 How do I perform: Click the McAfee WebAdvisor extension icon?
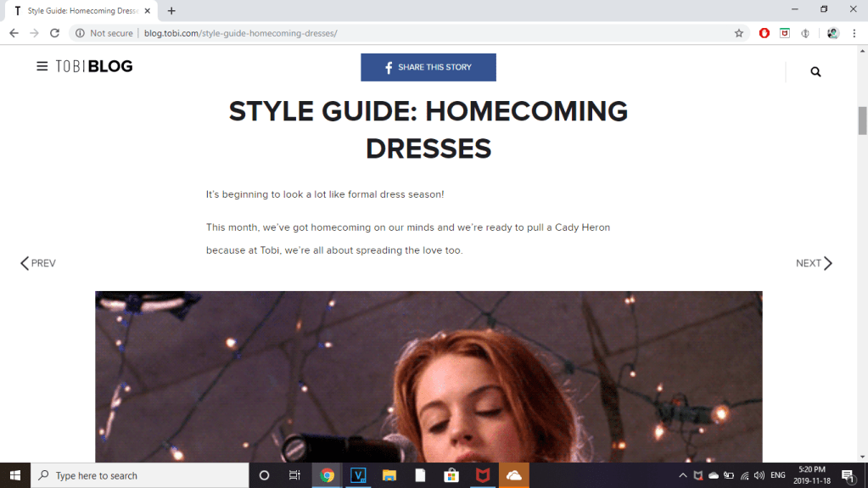[785, 33]
